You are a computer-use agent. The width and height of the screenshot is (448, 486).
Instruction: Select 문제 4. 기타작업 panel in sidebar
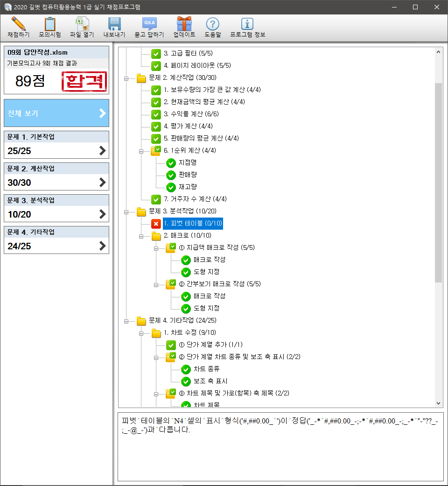pos(56,239)
